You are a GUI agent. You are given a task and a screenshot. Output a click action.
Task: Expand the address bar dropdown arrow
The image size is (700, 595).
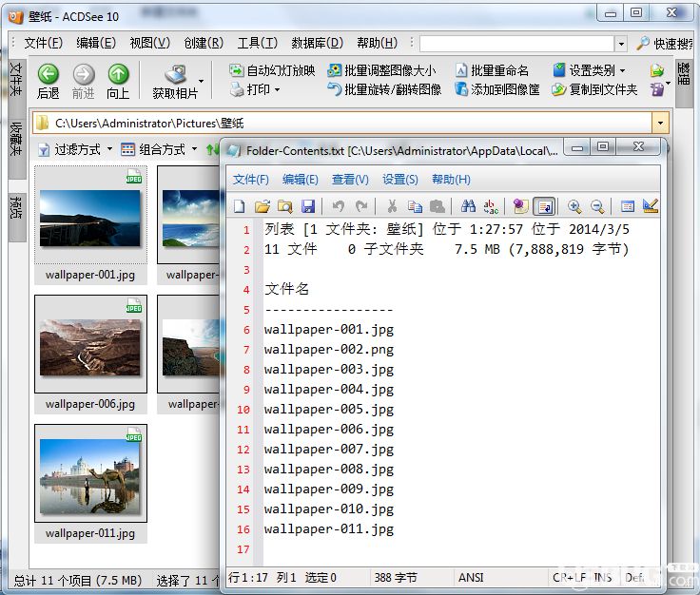tap(660, 124)
